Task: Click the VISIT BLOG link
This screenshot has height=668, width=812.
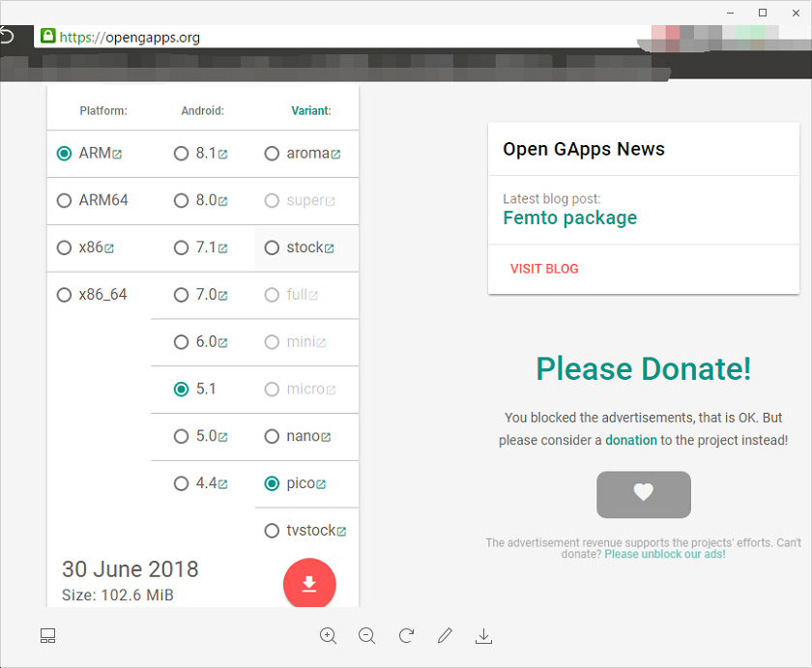Action: (543, 269)
